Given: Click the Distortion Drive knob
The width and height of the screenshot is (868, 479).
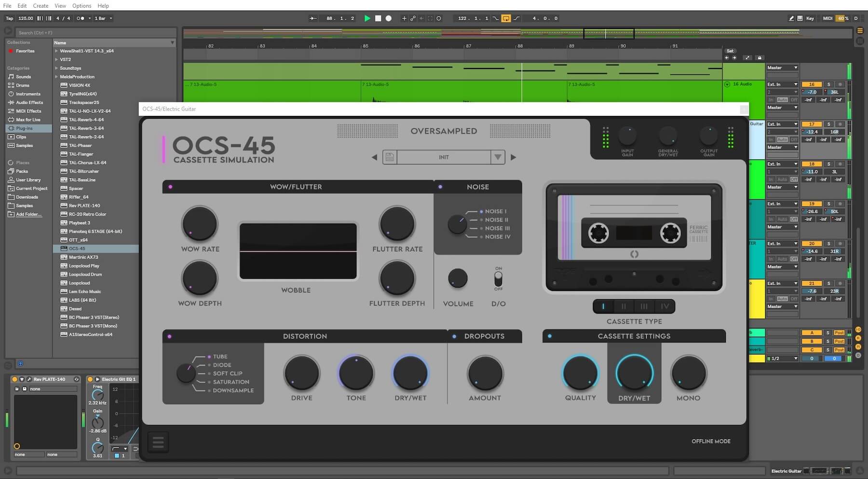Looking at the screenshot, I should coord(302,373).
